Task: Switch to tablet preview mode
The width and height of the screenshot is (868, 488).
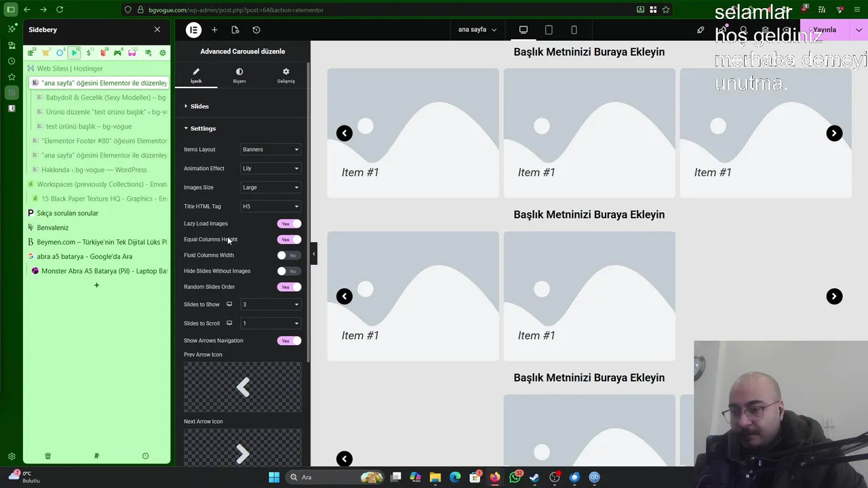Action: pos(549,30)
